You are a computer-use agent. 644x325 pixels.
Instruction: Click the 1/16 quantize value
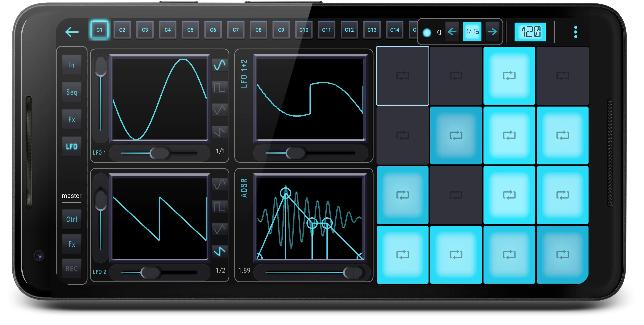pyautogui.click(x=472, y=32)
